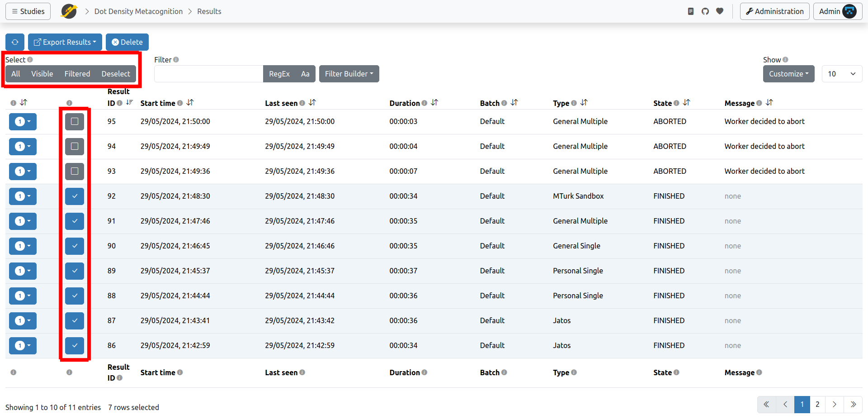This screenshot has width=868, height=420.
Task: Click the refresh results icon button
Action: click(x=15, y=42)
